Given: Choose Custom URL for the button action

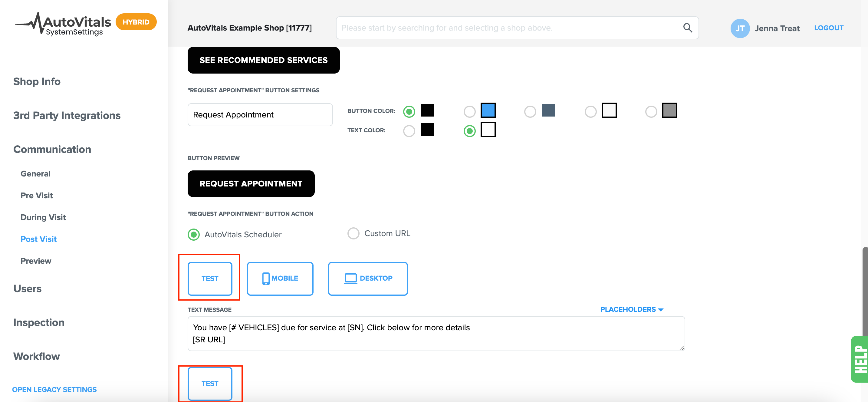Looking at the screenshot, I should click(353, 233).
